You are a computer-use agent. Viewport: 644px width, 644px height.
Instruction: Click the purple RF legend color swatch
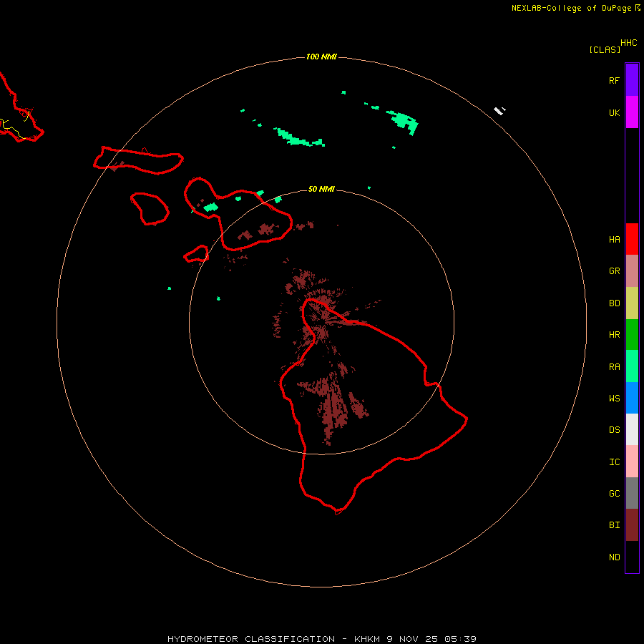(x=632, y=80)
